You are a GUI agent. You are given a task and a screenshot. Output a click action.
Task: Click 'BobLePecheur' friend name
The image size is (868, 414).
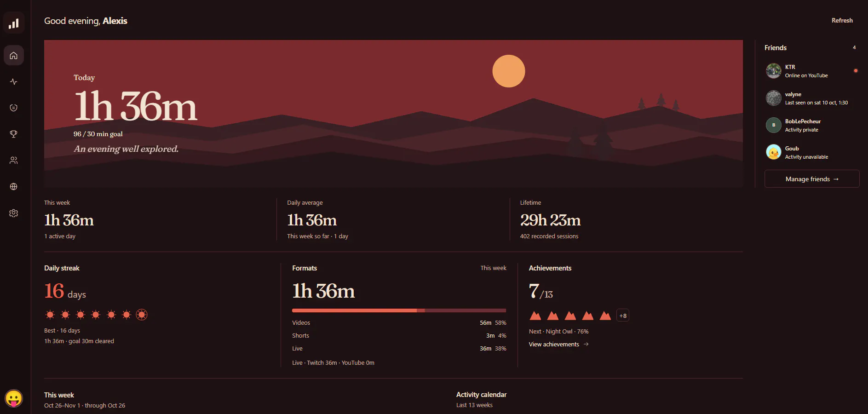tap(803, 121)
